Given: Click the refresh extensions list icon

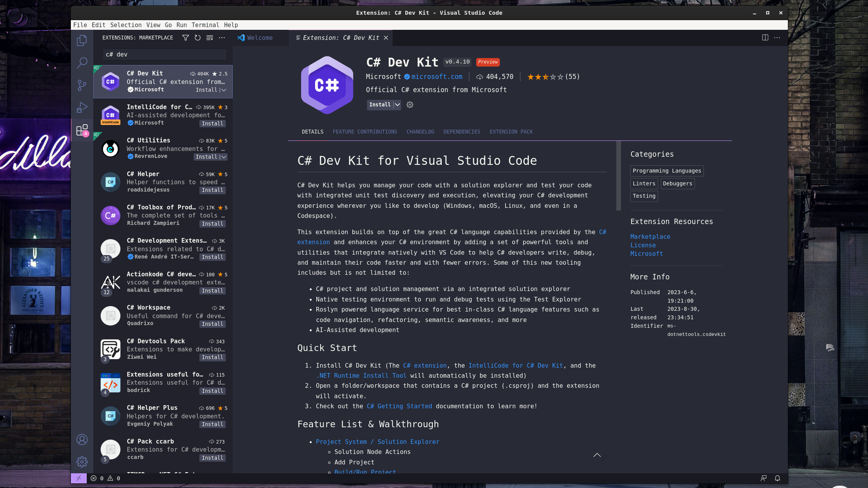Looking at the screenshot, I should point(197,38).
